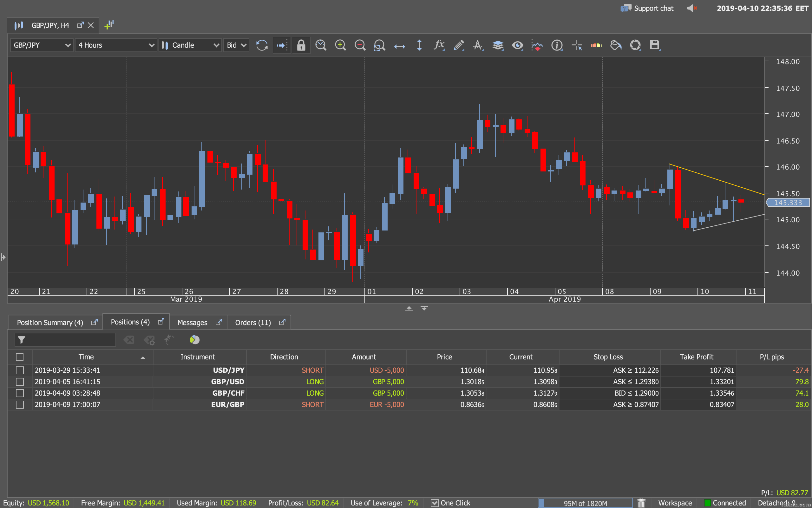Image resolution: width=812 pixels, height=508 pixels.
Task: Click the positions filter input field
Action: [65, 340]
